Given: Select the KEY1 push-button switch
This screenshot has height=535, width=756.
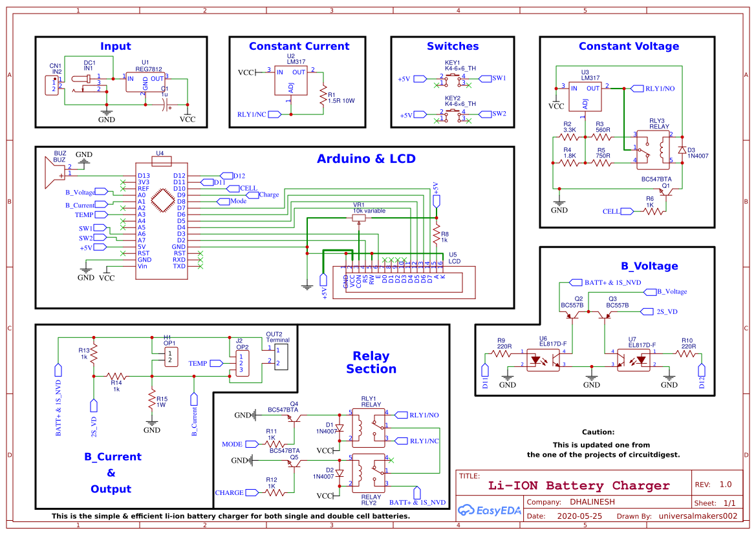Looking at the screenshot, I should tap(455, 79).
